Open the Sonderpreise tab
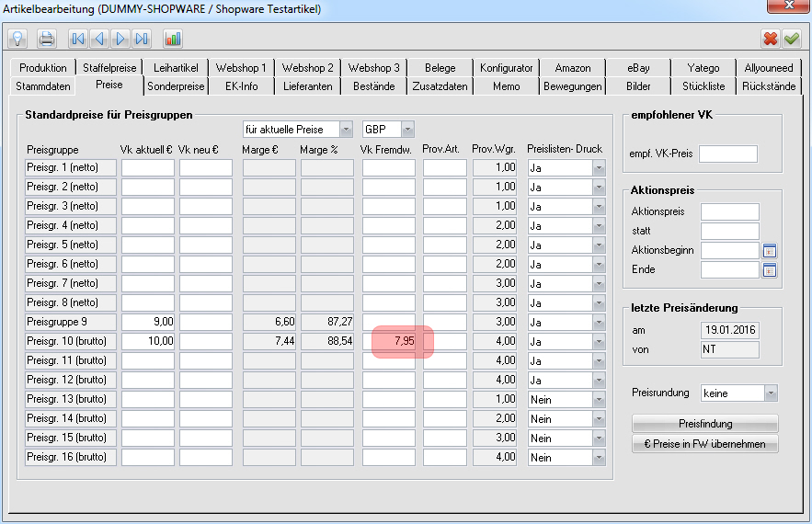 point(176,86)
